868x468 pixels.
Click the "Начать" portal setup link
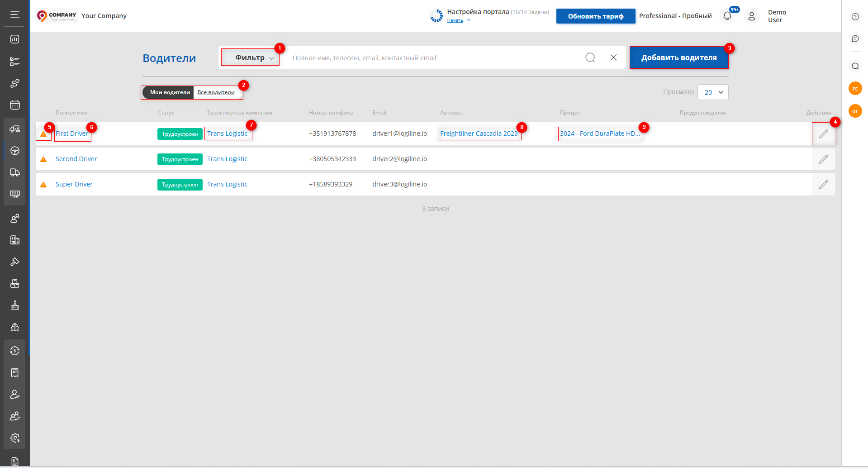[455, 20]
